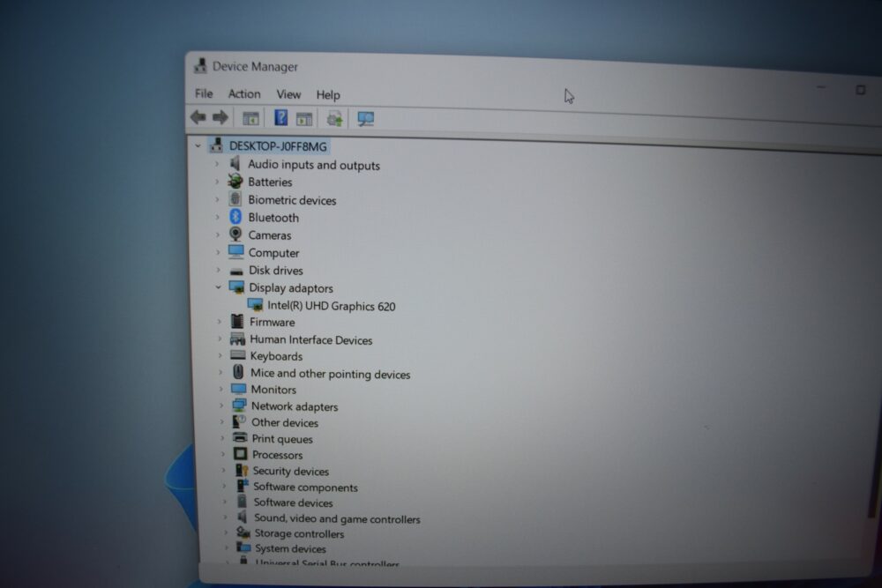Select the Security devices label

coord(291,471)
